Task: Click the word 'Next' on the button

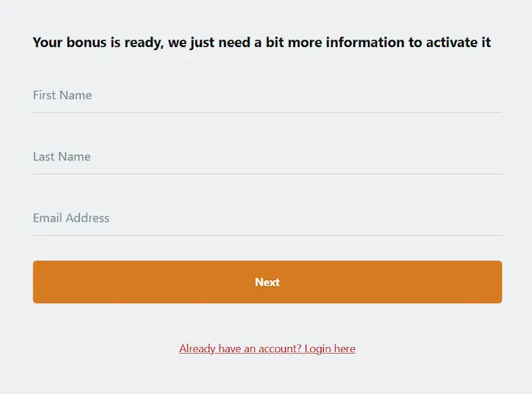Action: (x=268, y=282)
